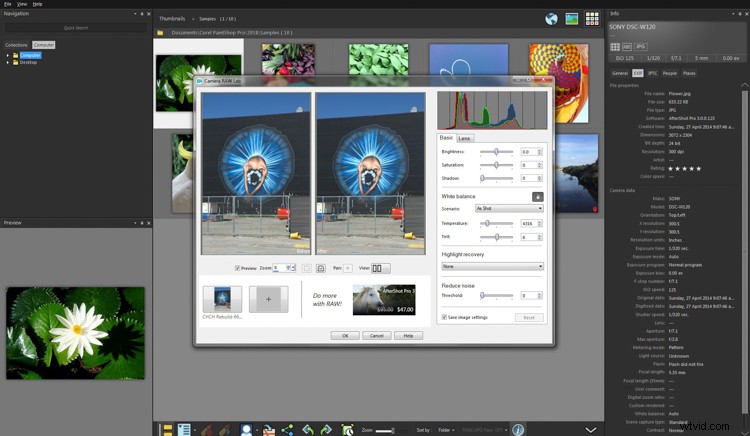Open the Help menu
This screenshot has width=750, height=436.
tap(37, 4)
